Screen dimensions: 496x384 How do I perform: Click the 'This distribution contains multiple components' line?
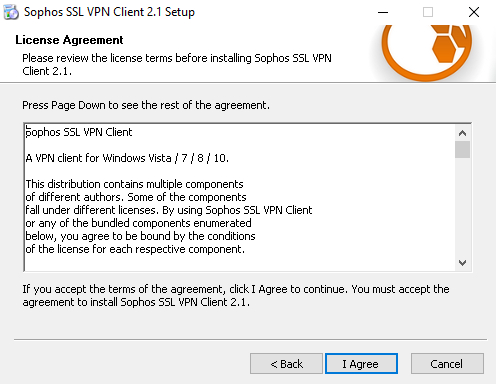coord(135,184)
